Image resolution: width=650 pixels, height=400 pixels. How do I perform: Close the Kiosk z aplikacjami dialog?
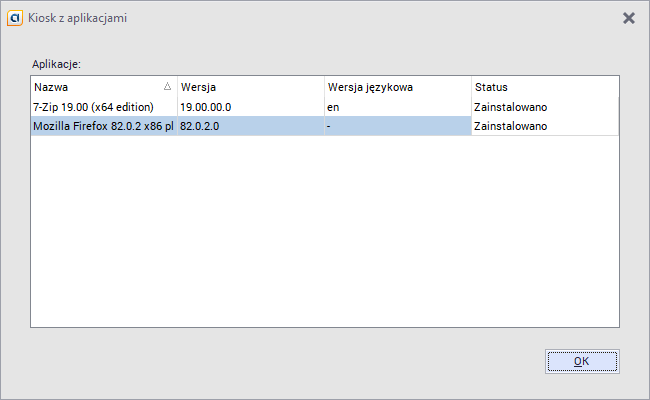coord(629,18)
